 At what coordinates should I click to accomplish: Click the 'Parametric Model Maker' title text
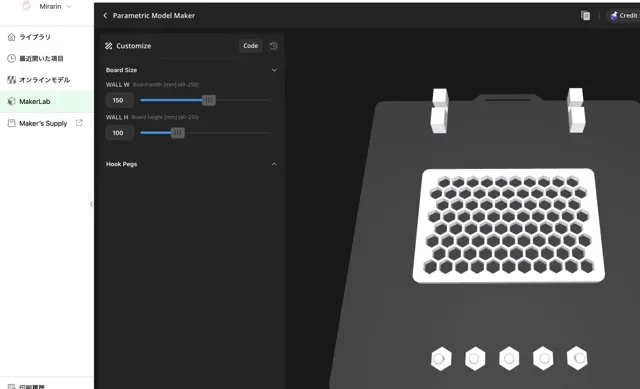click(x=154, y=16)
